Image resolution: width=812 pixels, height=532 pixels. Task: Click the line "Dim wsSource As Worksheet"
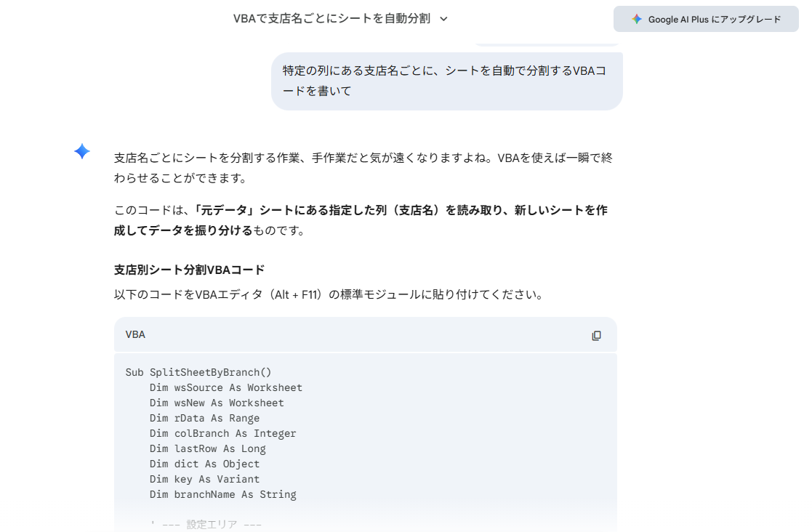(226, 387)
